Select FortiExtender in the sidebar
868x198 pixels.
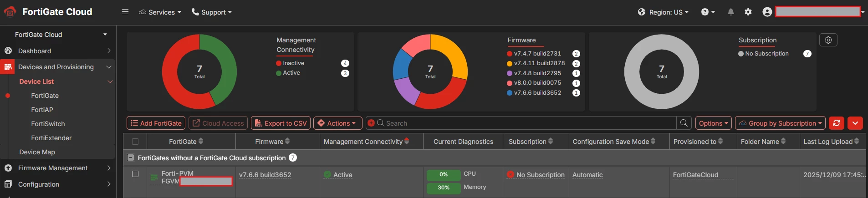(x=51, y=138)
